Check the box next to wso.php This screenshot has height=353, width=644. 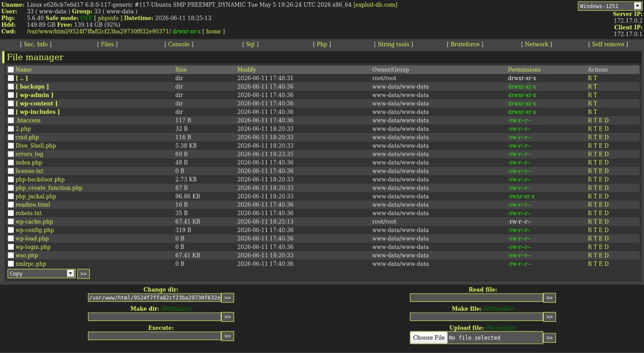click(11, 255)
